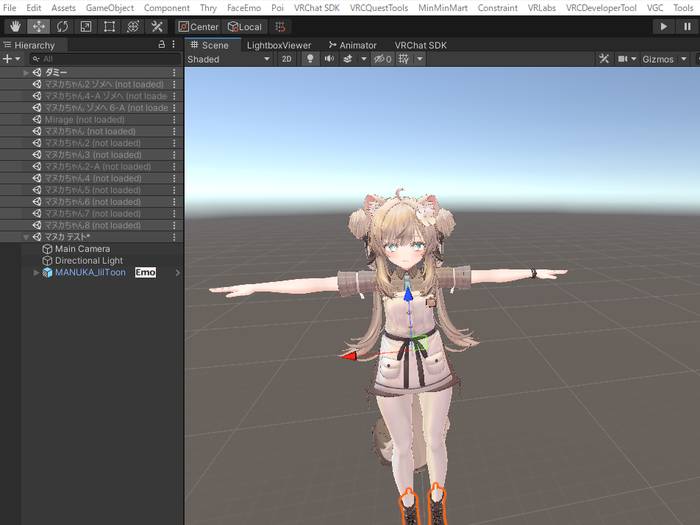Open grid settings dropdown arrow
Viewport: 700px width, 525px height.
tap(420, 59)
